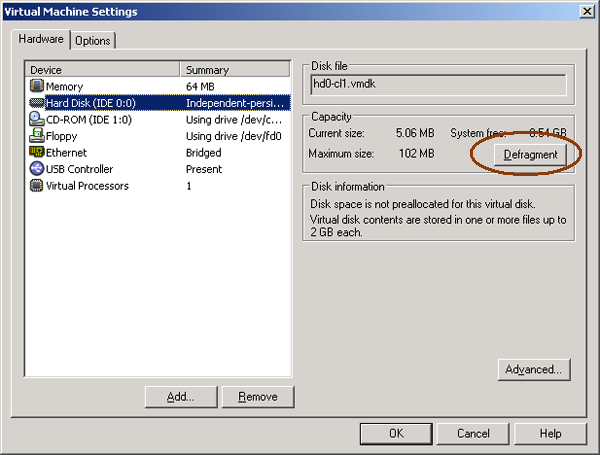Select the Memory row label
The height and width of the screenshot is (455, 600).
point(64,86)
